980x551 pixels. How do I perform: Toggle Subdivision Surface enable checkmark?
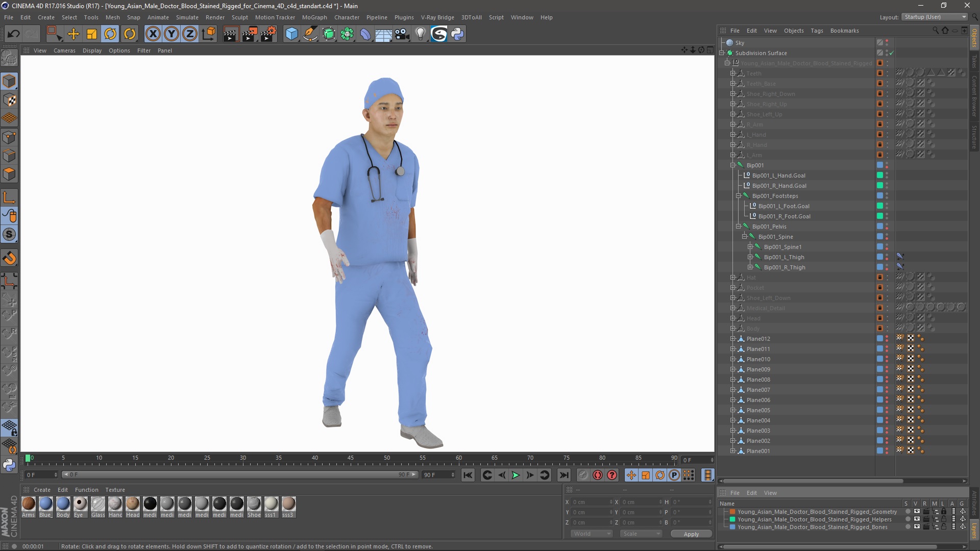click(892, 53)
